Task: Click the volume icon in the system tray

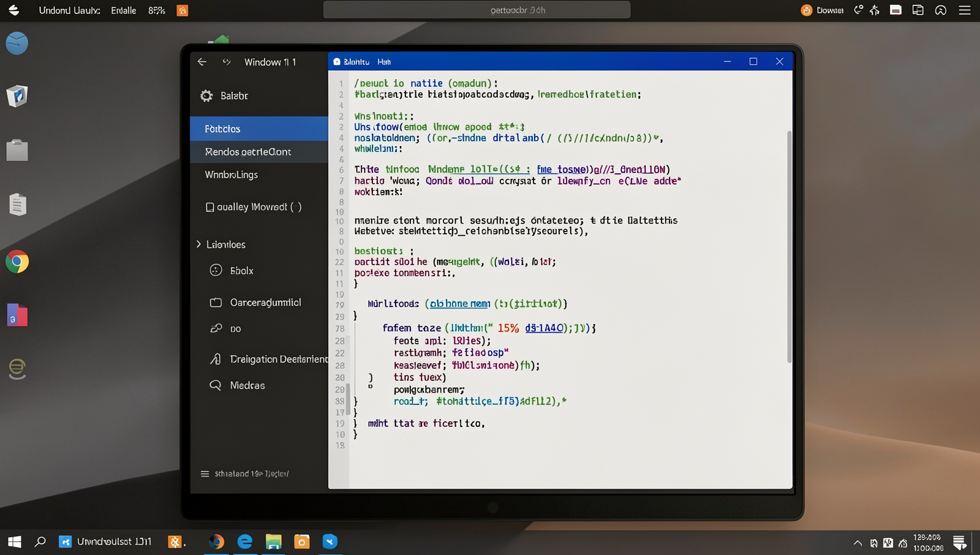Action: (x=903, y=543)
